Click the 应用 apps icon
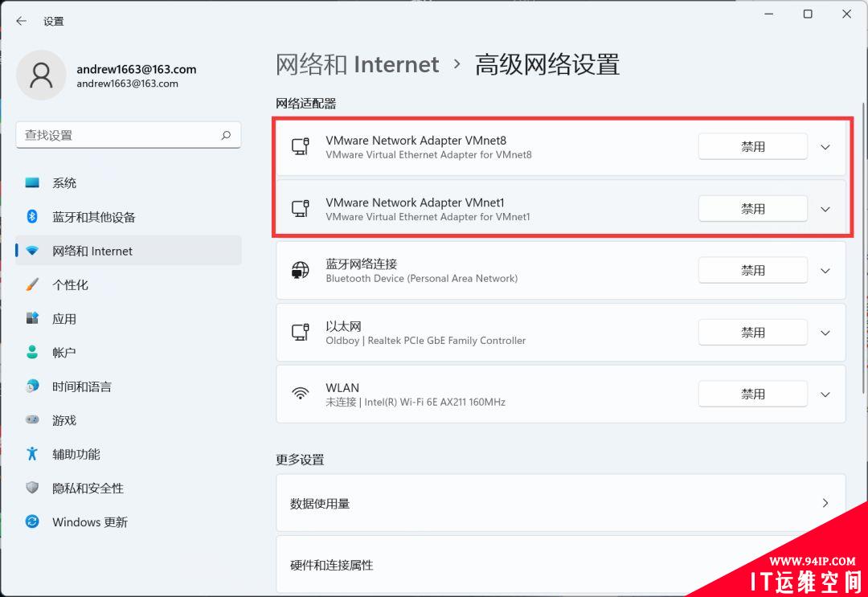This screenshot has width=868, height=597. click(32, 318)
